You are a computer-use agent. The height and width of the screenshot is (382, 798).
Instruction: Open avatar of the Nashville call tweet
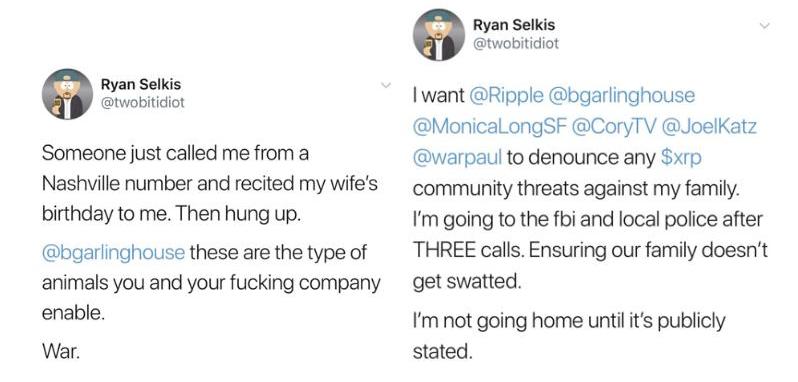[67, 94]
